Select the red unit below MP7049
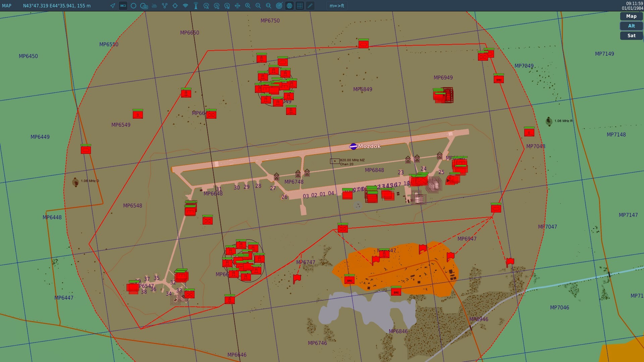Image resolution: width=644 pixels, height=362 pixels. point(499,79)
